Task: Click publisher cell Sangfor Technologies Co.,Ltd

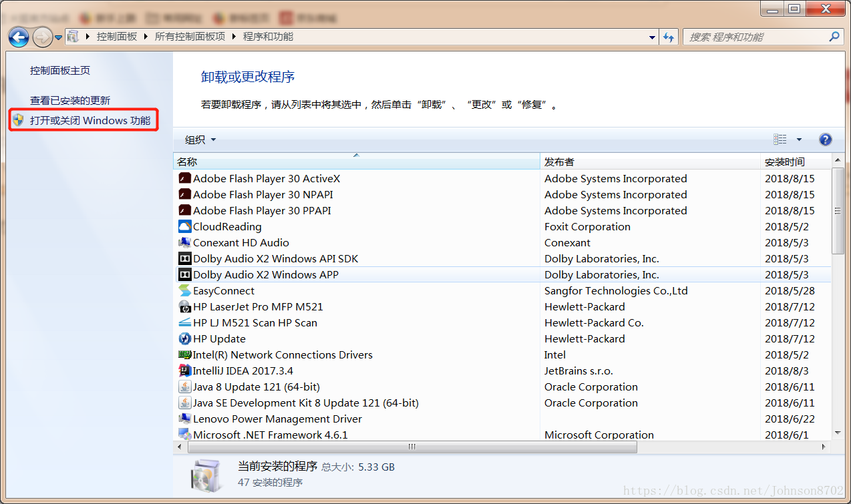Action: click(x=616, y=290)
